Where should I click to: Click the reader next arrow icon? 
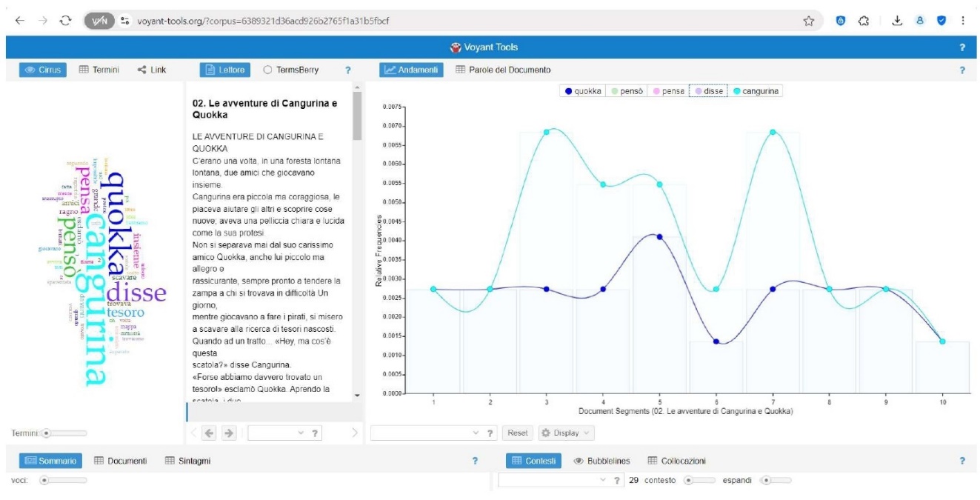[229, 433]
